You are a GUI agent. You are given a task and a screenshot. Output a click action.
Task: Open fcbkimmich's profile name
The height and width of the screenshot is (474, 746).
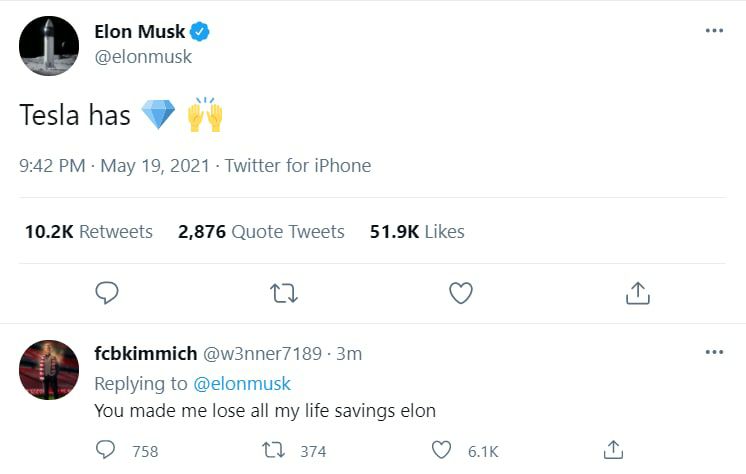click(144, 354)
